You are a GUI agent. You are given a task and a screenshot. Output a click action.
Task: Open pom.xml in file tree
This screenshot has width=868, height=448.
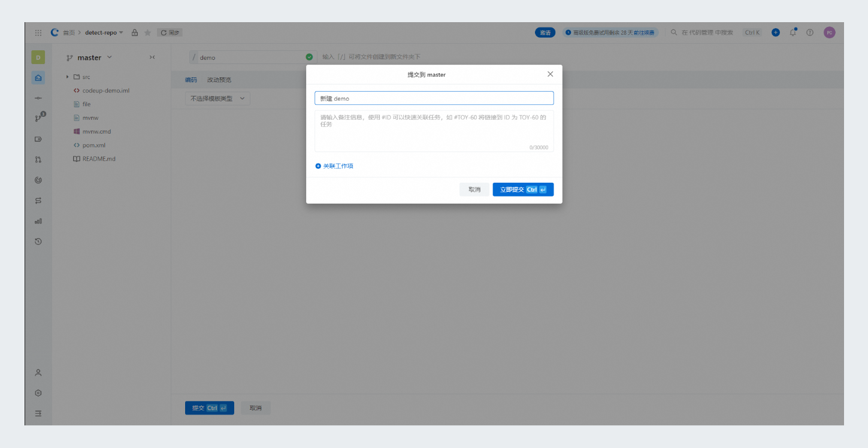[89, 146]
